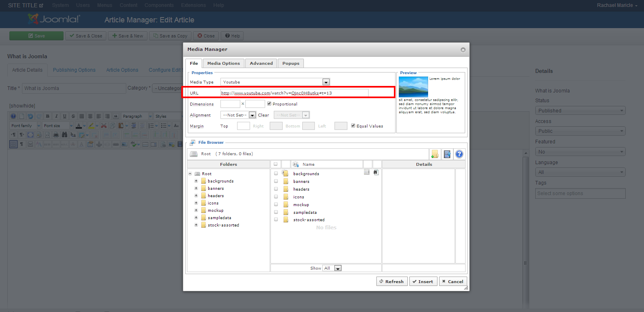
Task: Check the sampledata folder checkbox
Action: coord(276,212)
